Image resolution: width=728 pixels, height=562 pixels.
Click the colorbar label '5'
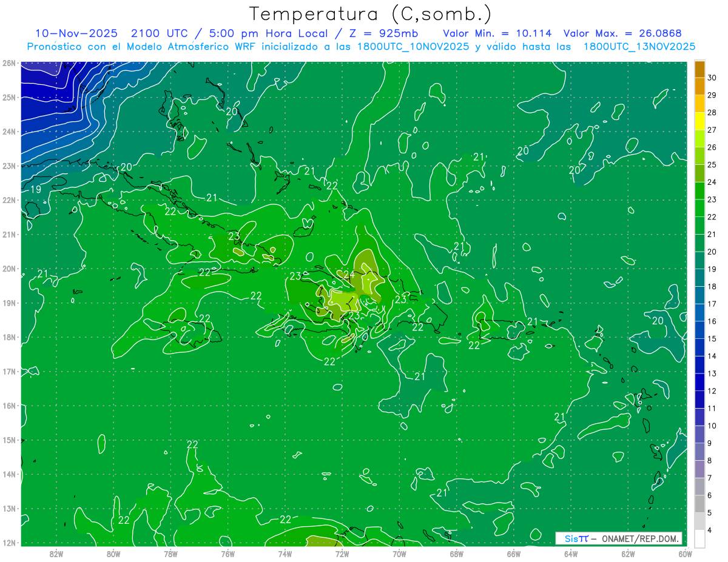(710, 513)
